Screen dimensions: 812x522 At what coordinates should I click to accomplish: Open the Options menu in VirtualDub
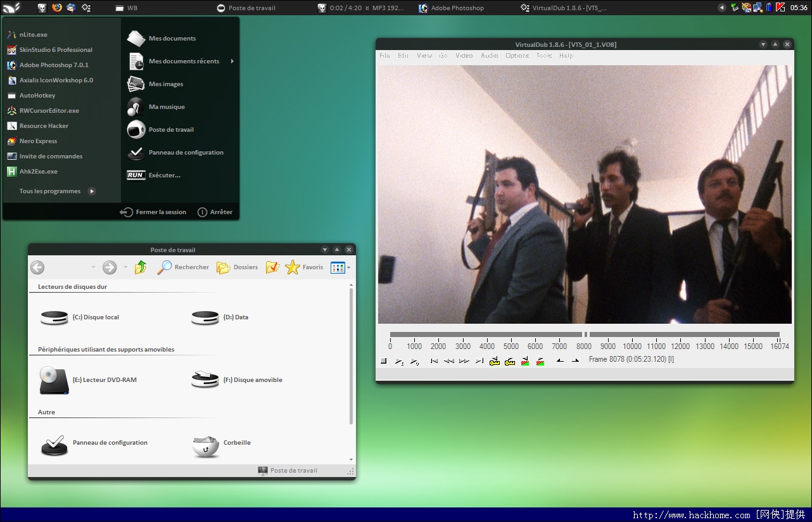point(517,56)
